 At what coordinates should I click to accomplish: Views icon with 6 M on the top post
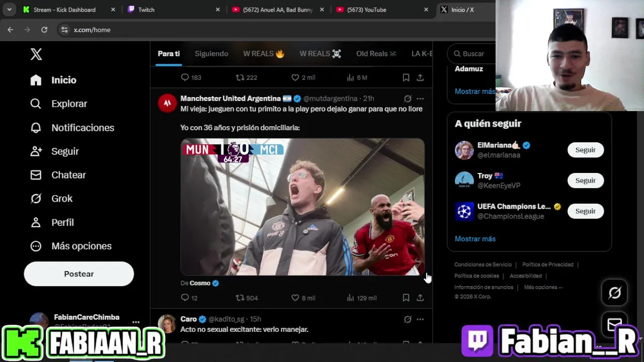[351, 77]
